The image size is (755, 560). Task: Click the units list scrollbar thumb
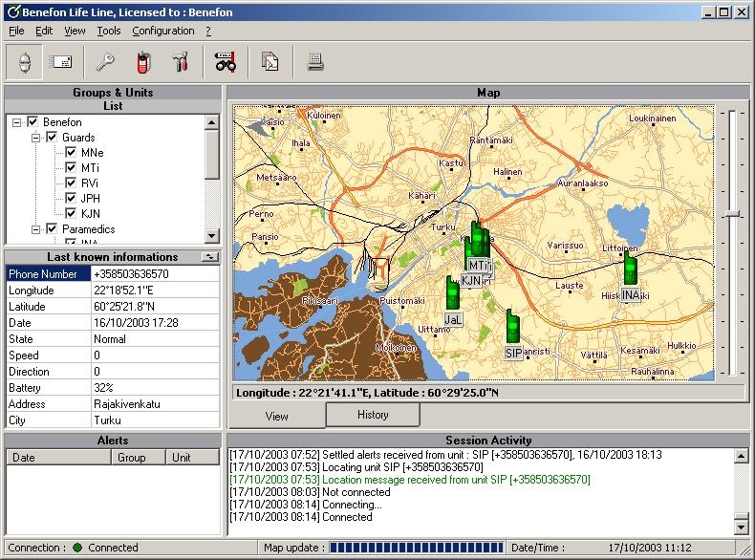click(212, 154)
